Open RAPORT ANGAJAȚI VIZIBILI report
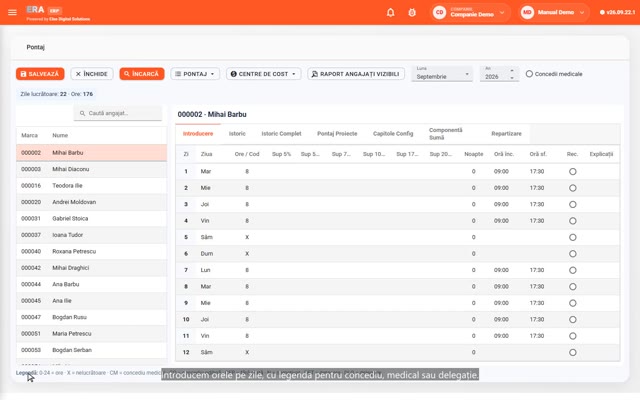 [x=356, y=74]
